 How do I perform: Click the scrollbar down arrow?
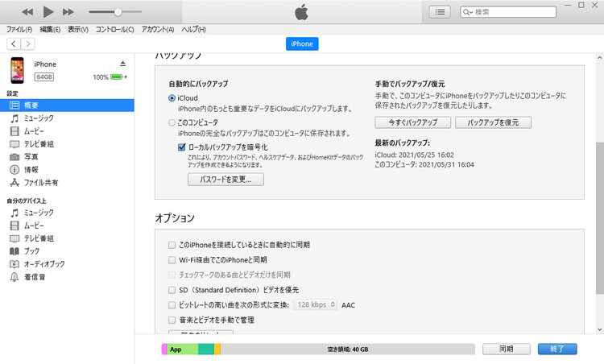(599, 329)
